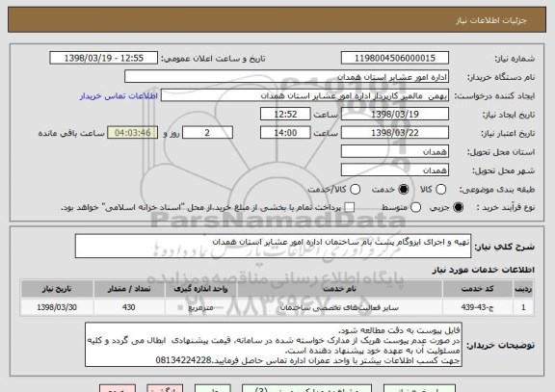Click the شرح کلی نیاز description box
555x392 pixels.
coord(273,246)
